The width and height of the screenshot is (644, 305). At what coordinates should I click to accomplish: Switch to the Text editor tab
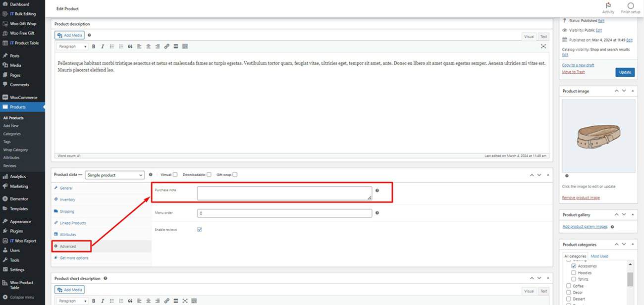543,36
